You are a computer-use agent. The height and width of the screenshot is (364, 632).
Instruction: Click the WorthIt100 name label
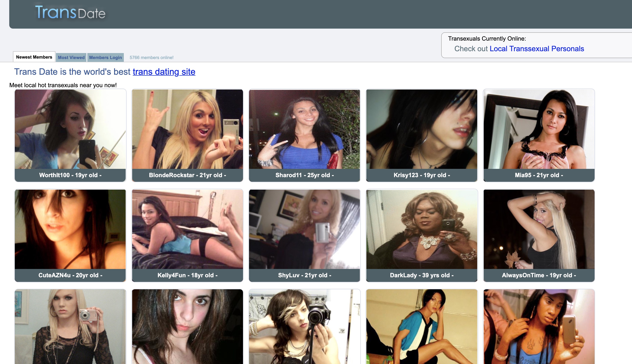point(70,175)
